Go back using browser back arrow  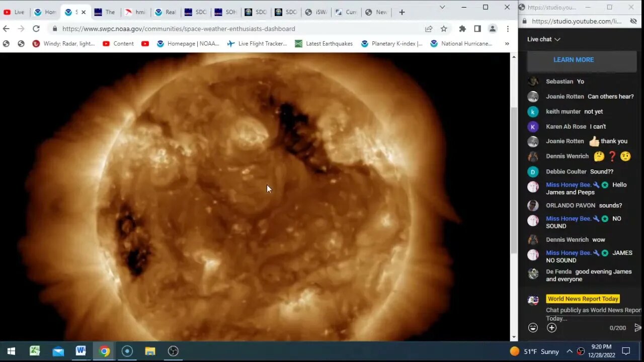6,29
